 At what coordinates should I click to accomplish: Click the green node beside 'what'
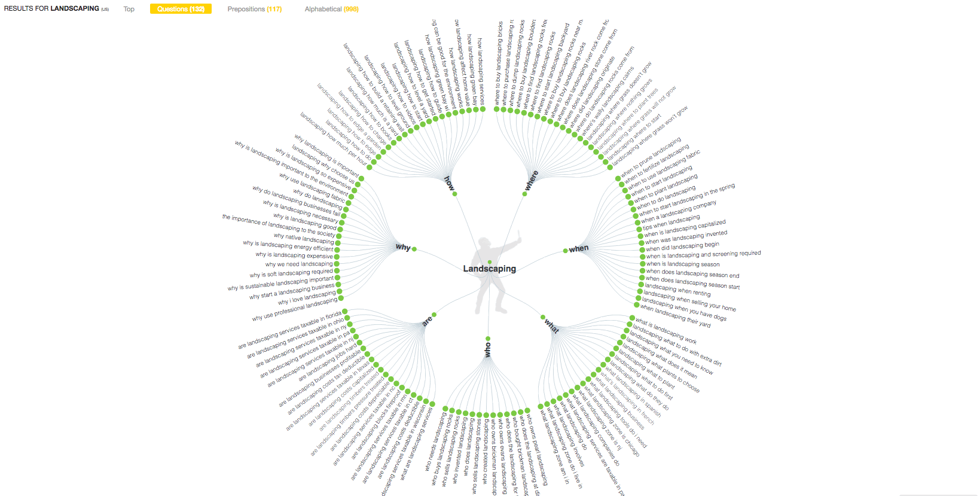click(x=543, y=317)
